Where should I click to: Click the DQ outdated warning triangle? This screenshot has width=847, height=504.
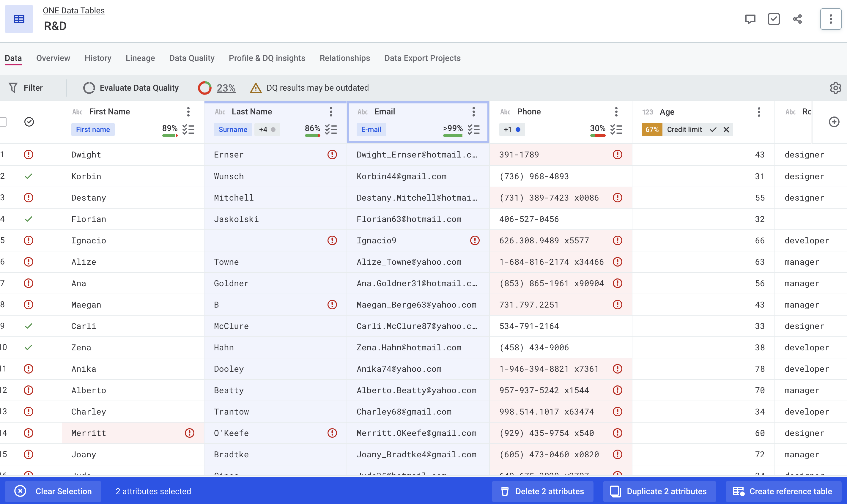coord(256,88)
